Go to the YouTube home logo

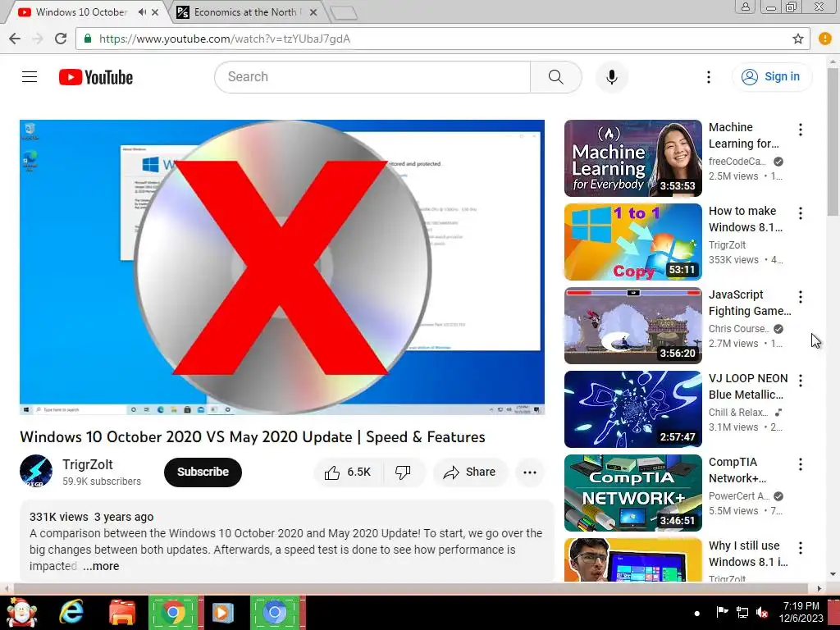96,77
